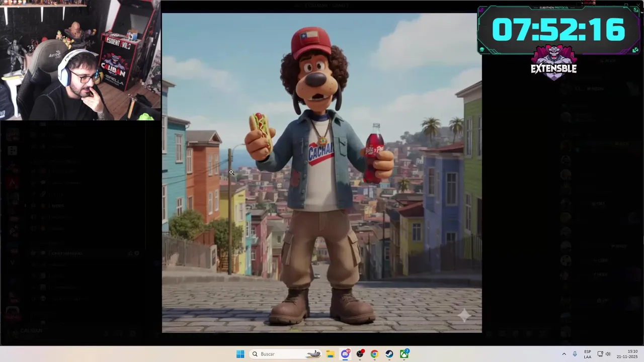Image resolution: width=644 pixels, height=362 pixels.
Task: Open the ESP LAA language switcher
Action: (x=588, y=354)
